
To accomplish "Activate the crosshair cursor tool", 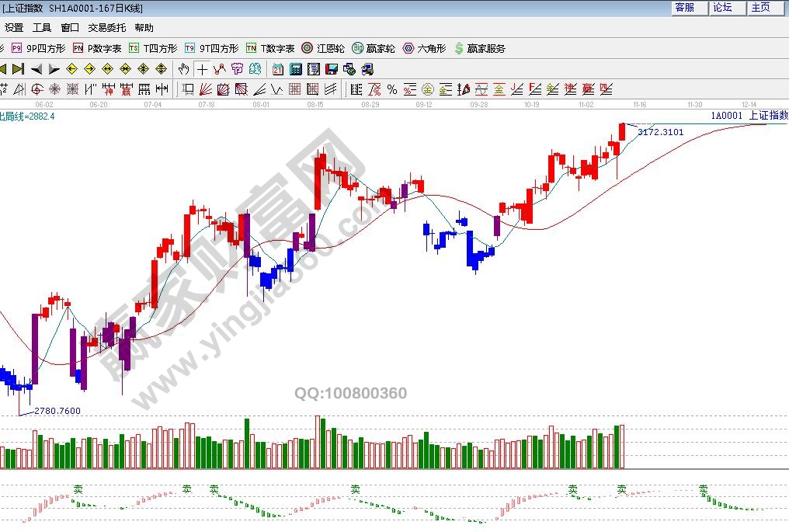I will click(202, 69).
